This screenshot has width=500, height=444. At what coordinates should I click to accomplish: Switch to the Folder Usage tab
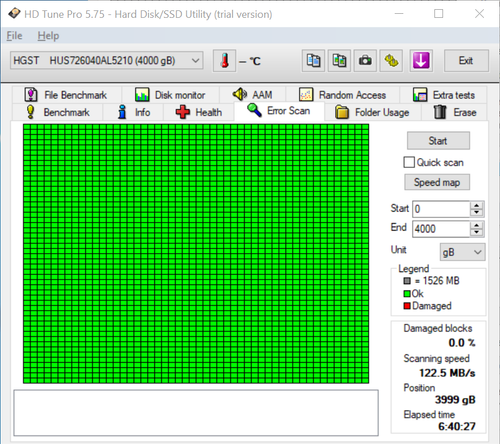(x=372, y=112)
